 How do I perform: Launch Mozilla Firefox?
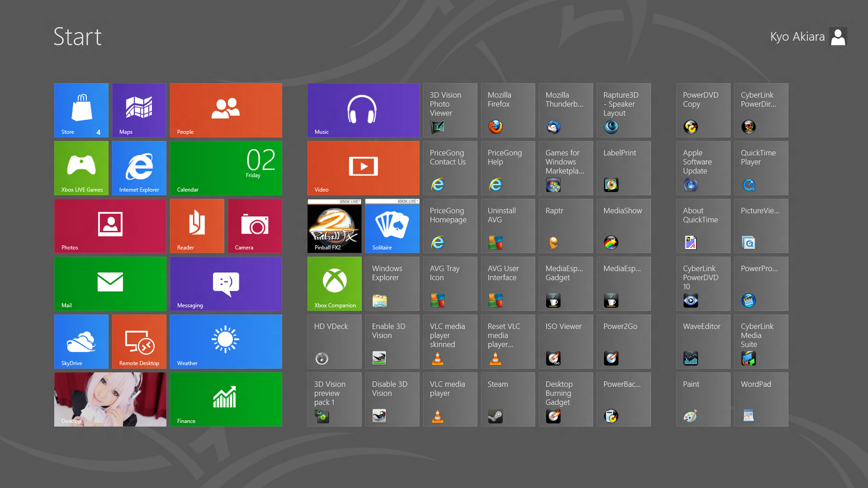coord(507,110)
